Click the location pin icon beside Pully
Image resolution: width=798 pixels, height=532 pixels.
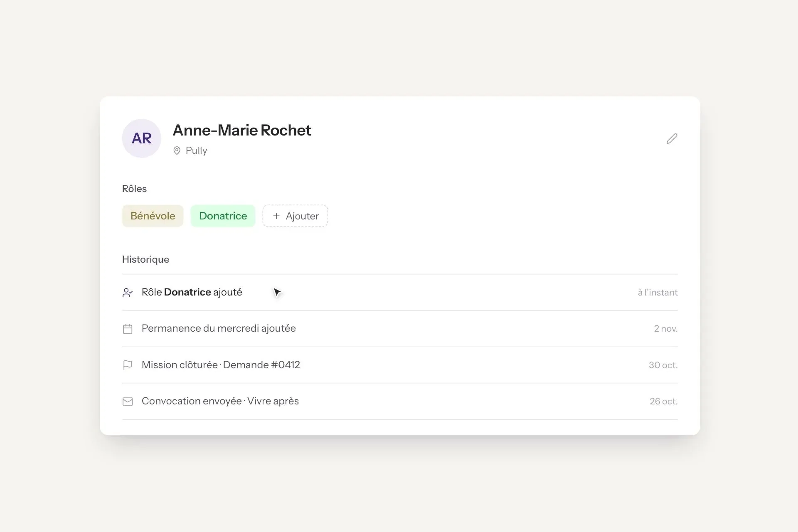click(x=177, y=150)
